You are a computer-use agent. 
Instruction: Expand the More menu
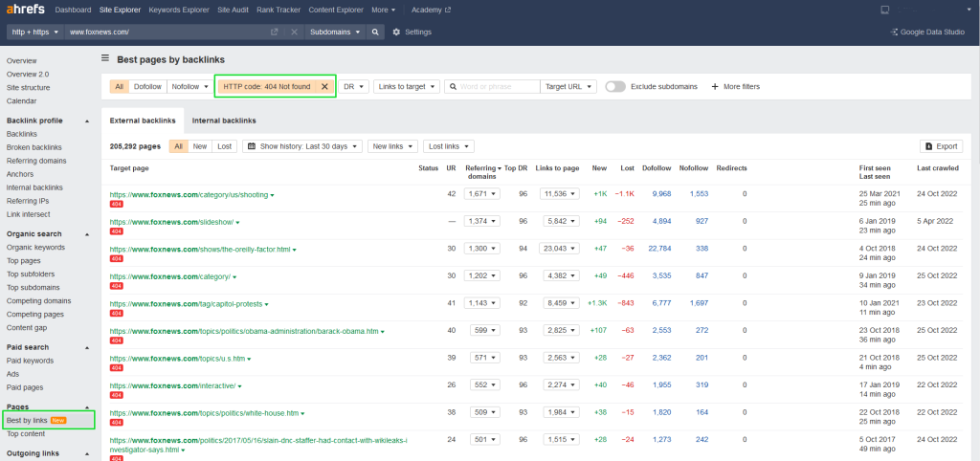383,10
